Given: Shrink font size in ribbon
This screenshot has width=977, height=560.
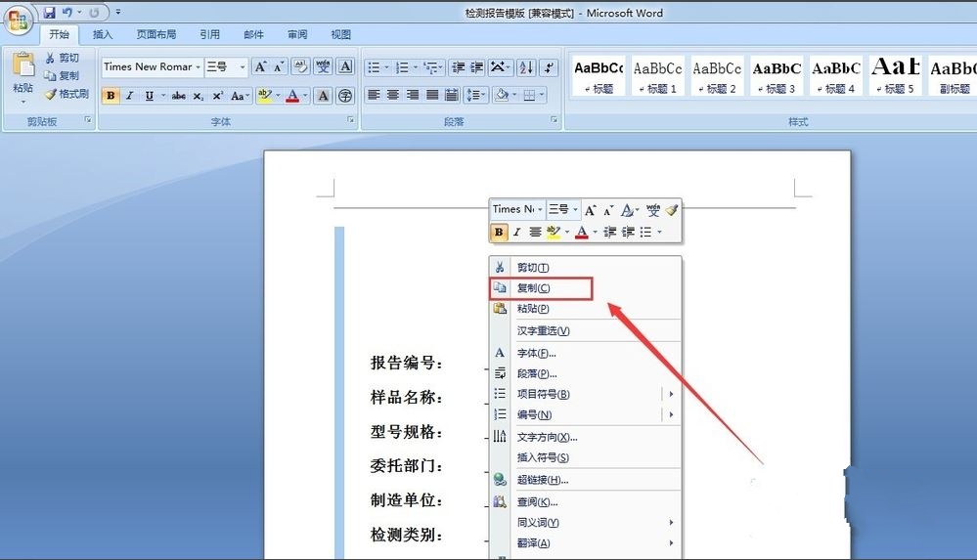Looking at the screenshot, I should click(x=279, y=66).
